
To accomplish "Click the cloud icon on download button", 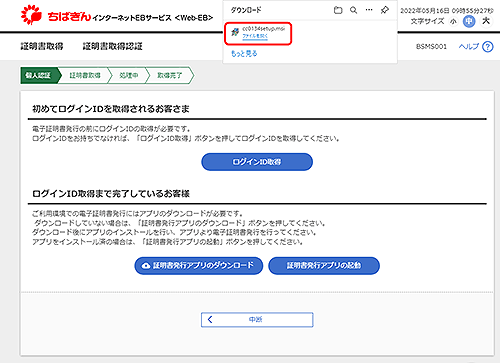I will 146,266.
